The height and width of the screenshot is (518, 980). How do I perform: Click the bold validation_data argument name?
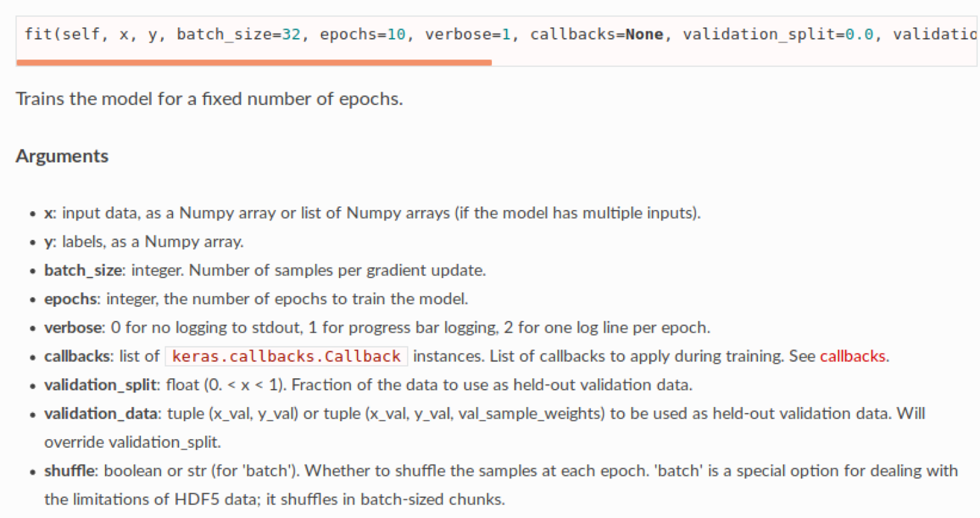[101, 414]
